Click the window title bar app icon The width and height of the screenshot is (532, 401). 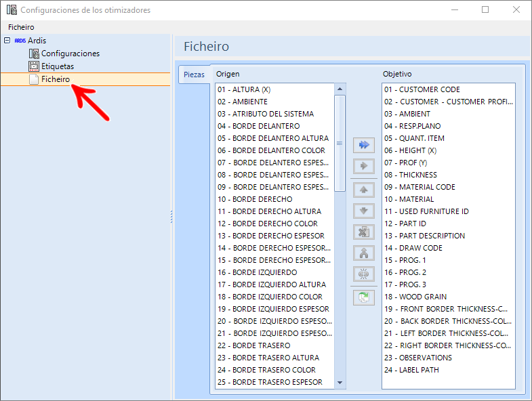pyautogui.click(x=12, y=10)
